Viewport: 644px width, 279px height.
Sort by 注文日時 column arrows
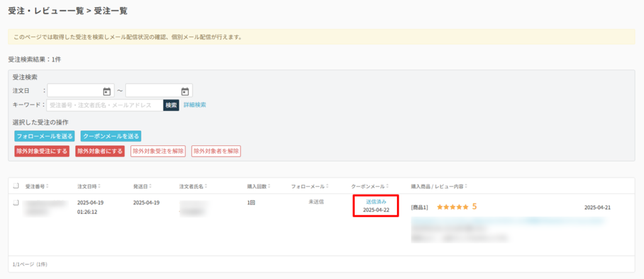(x=99, y=186)
